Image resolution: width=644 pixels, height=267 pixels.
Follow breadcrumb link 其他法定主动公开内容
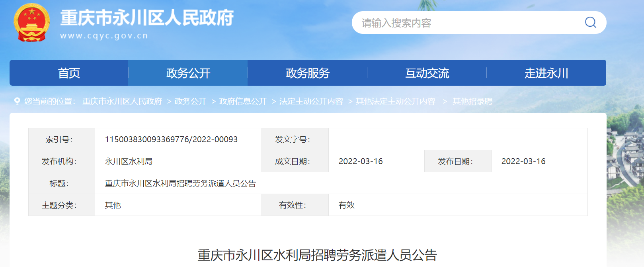[x=396, y=101]
